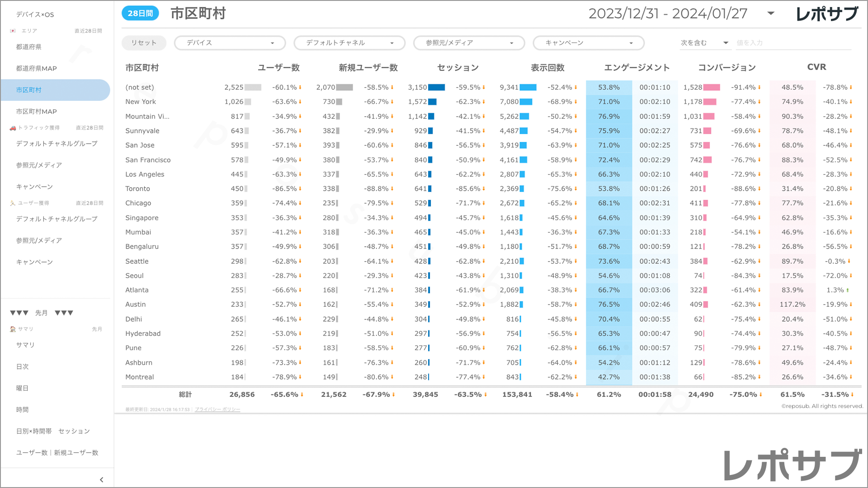The height and width of the screenshot is (488, 868).
Task: Click the runner icon for user acquisition
Action: 13,203
